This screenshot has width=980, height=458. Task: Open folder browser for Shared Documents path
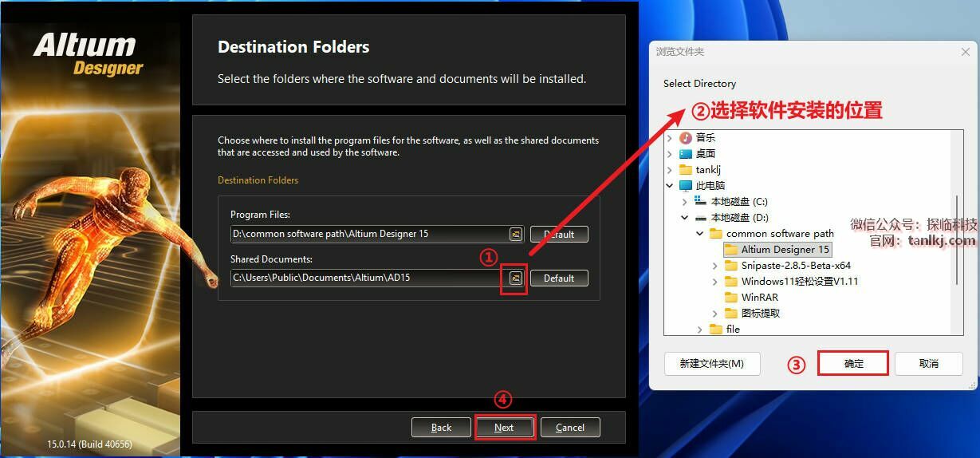coord(516,278)
